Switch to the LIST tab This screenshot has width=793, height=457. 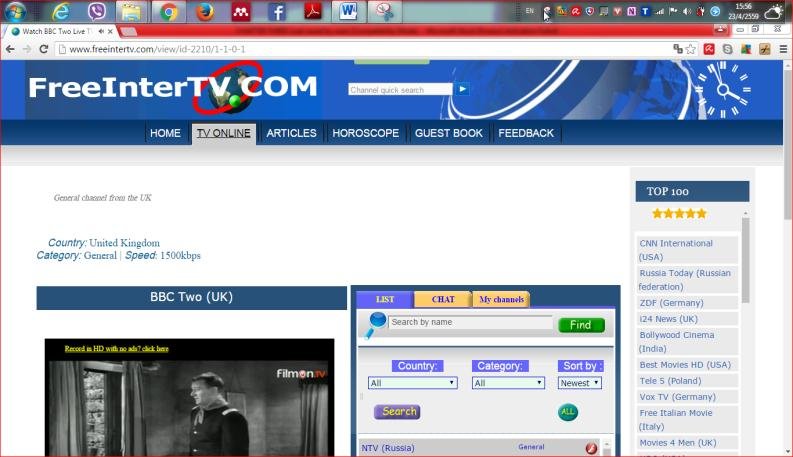pyautogui.click(x=385, y=299)
